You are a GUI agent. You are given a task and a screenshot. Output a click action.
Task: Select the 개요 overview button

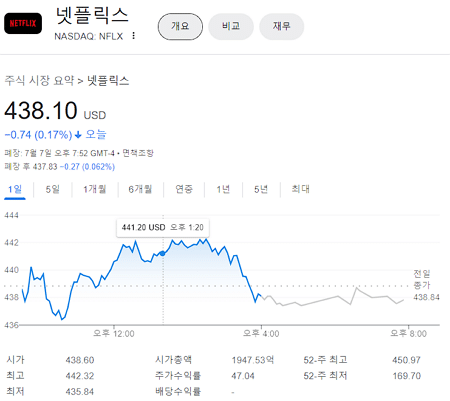(x=180, y=26)
